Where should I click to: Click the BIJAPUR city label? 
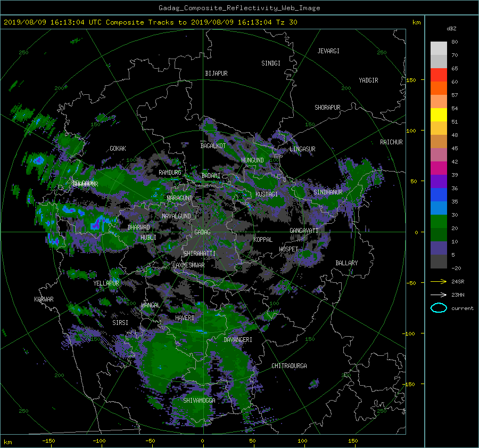coord(216,74)
